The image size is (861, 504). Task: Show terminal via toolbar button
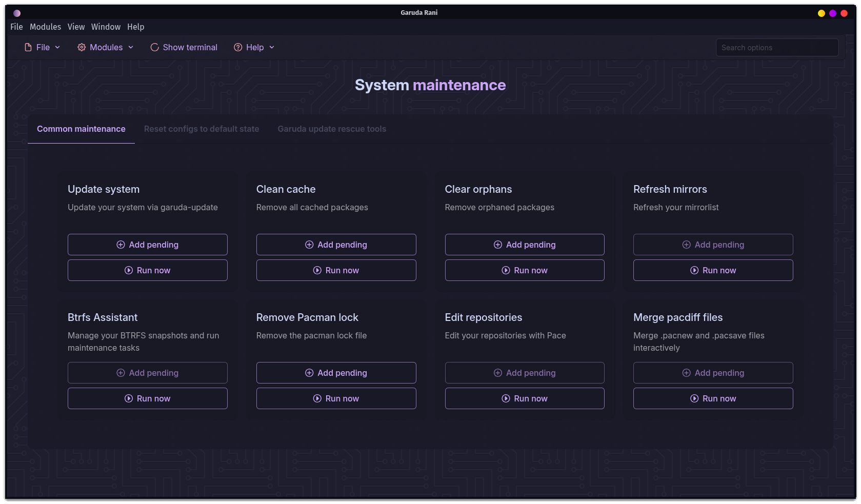[x=184, y=47]
